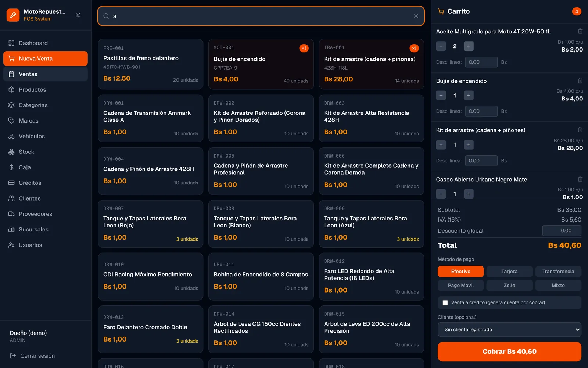Remove Bujía de encendido using trash icon
588x368 pixels.
580,81
